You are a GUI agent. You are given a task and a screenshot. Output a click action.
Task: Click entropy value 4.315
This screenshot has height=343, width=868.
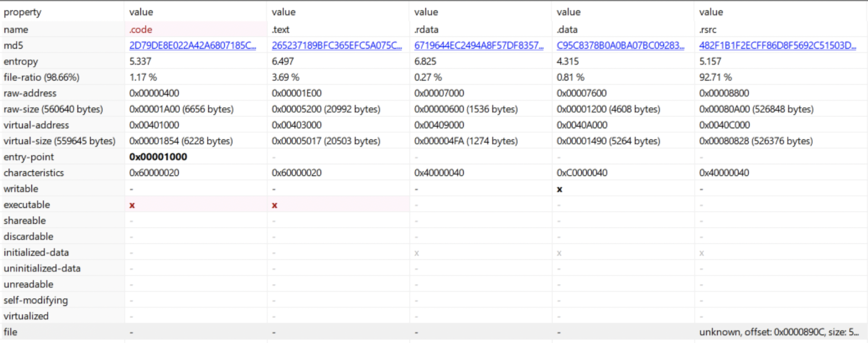click(x=568, y=61)
